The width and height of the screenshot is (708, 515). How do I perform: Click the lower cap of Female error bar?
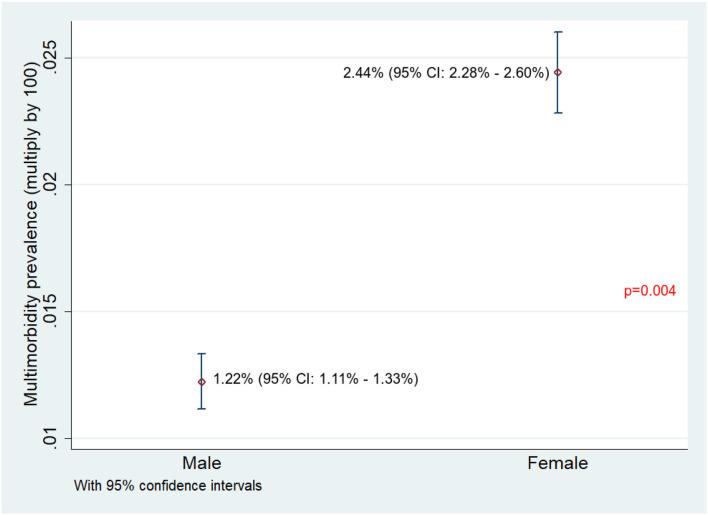[558, 113]
